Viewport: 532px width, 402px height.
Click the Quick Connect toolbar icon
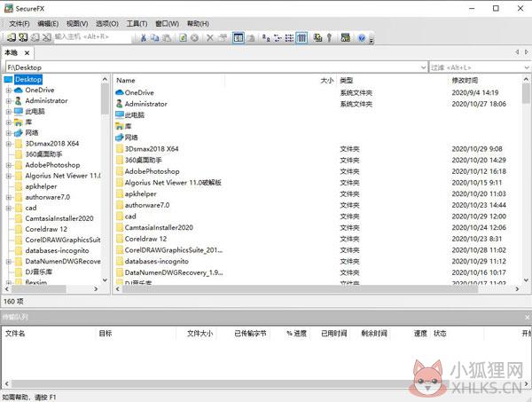23,37
